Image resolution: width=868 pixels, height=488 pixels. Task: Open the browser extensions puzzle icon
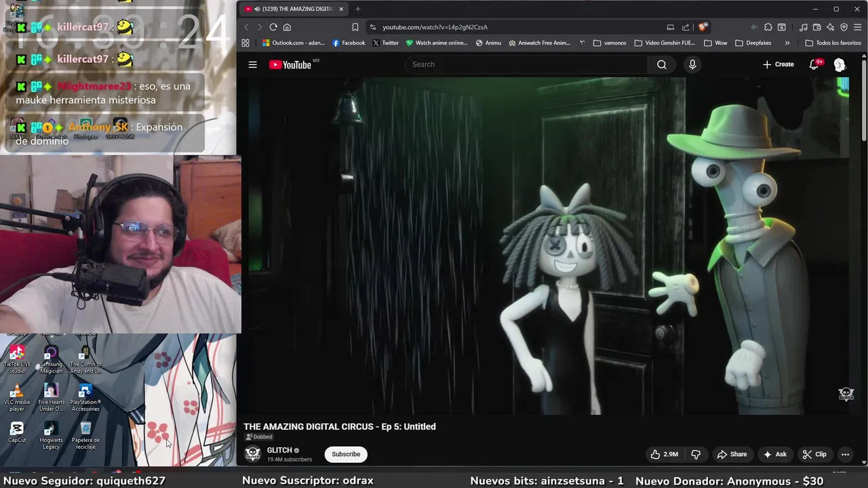(768, 27)
